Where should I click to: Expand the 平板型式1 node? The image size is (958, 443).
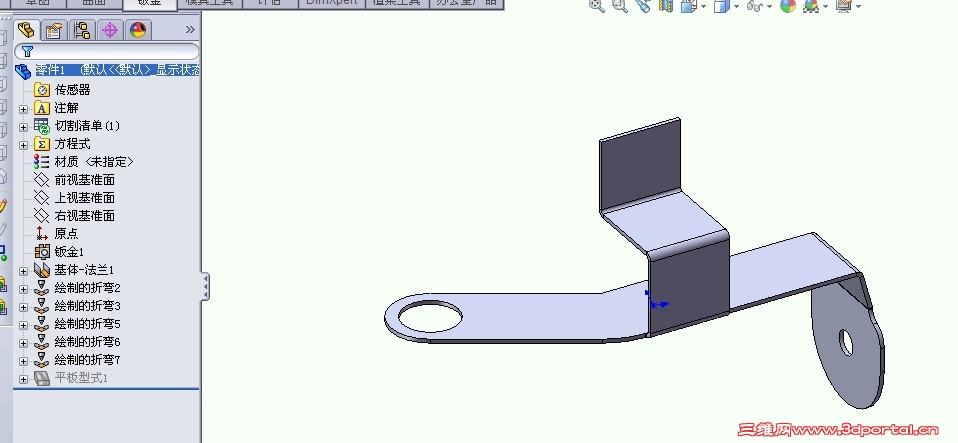pos(23,379)
